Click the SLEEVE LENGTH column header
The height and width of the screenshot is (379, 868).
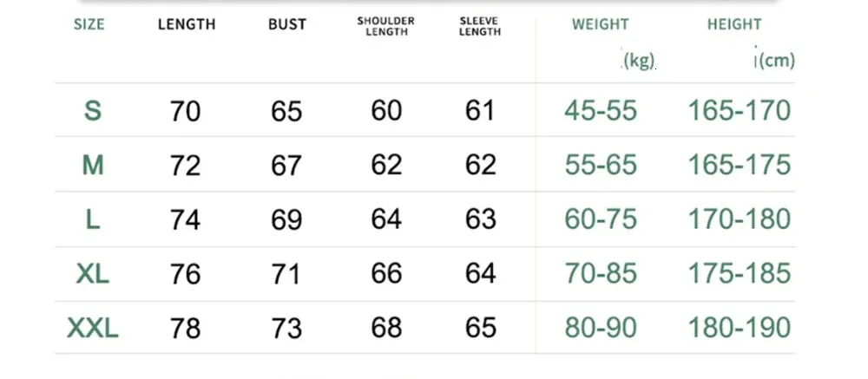click(x=480, y=26)
